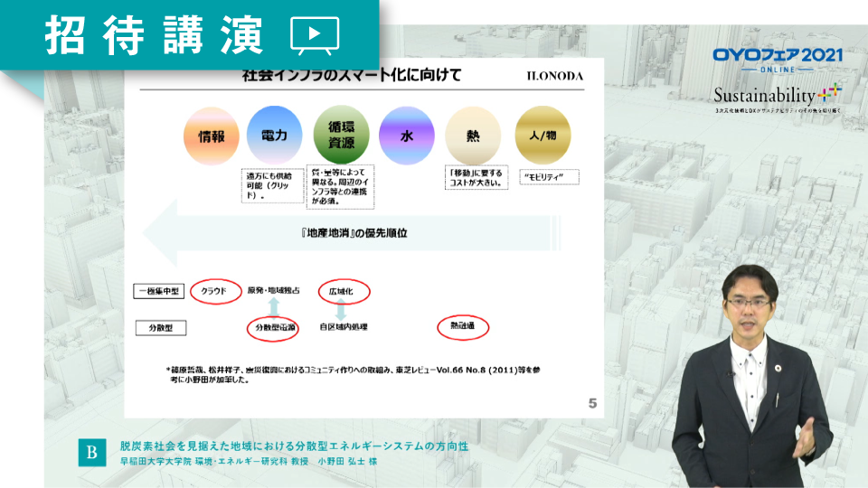Image resolution: width=868 pixels, height=488 pixels.
Task: Click the video play icon beside 招待講演
Action: click(x=315, y=36)
